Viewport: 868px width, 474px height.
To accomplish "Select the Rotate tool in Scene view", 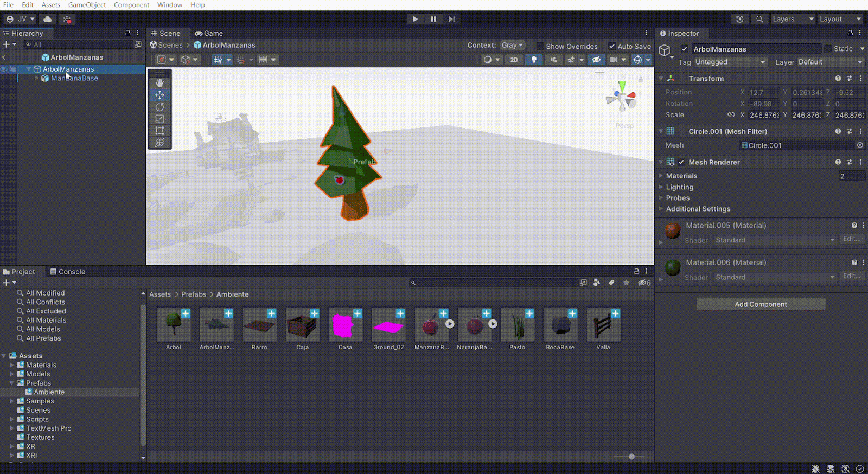I will pos(159,107).
